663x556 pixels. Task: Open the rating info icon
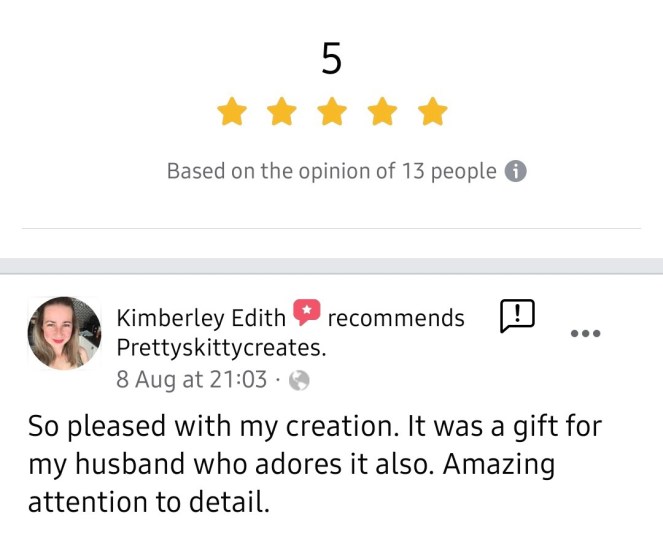tap(515, 171)
